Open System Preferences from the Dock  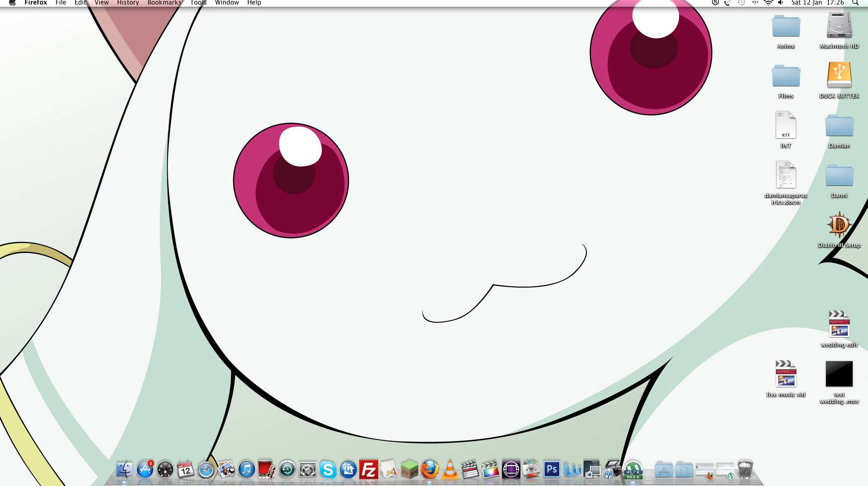coord(308,470)
